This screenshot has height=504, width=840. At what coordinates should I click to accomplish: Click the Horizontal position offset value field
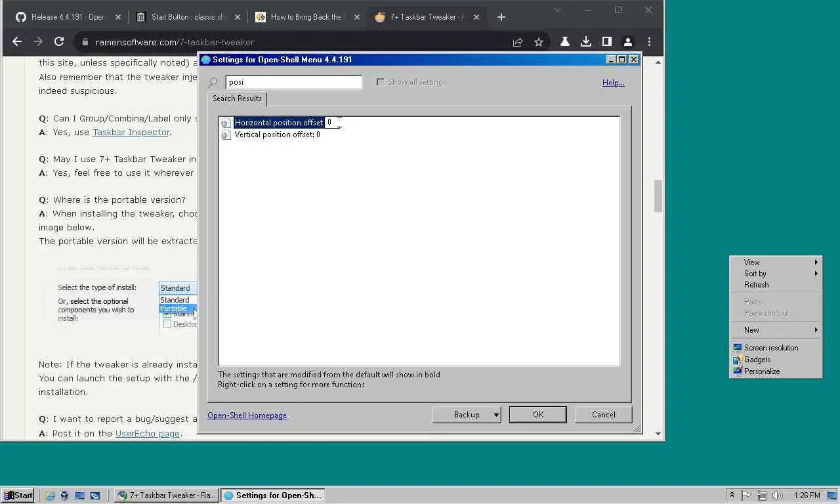(333, 123)
